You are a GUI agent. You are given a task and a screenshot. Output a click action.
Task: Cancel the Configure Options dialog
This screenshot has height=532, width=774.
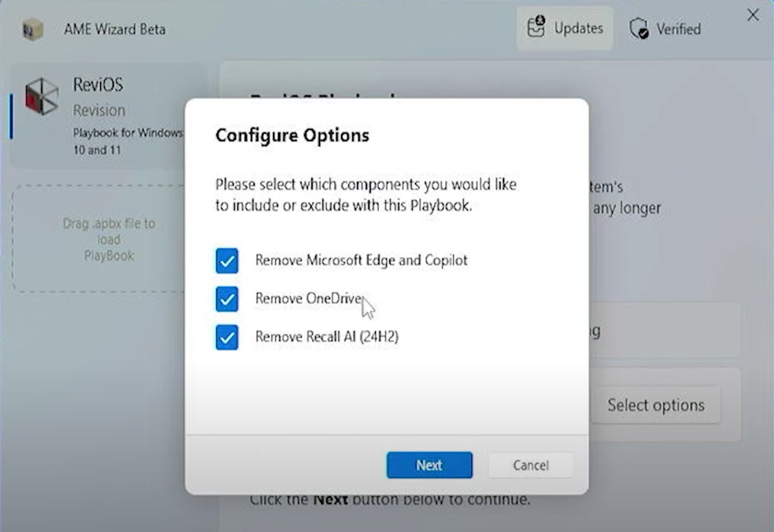(x=531, y=465)
